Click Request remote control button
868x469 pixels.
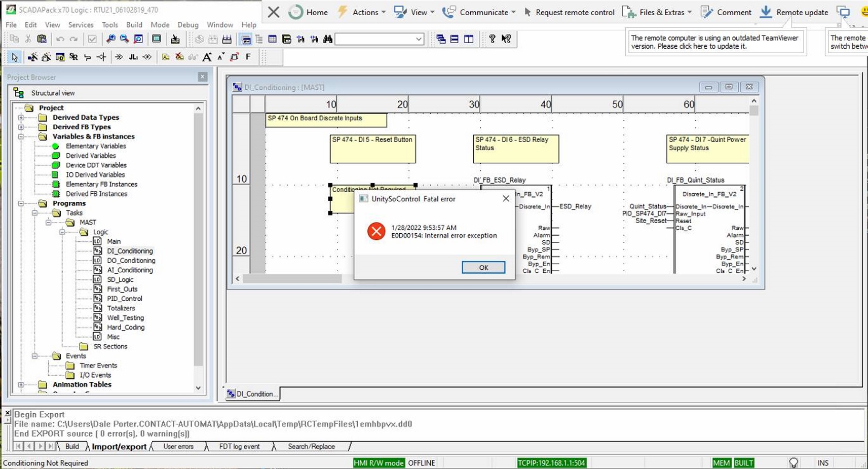569,12
